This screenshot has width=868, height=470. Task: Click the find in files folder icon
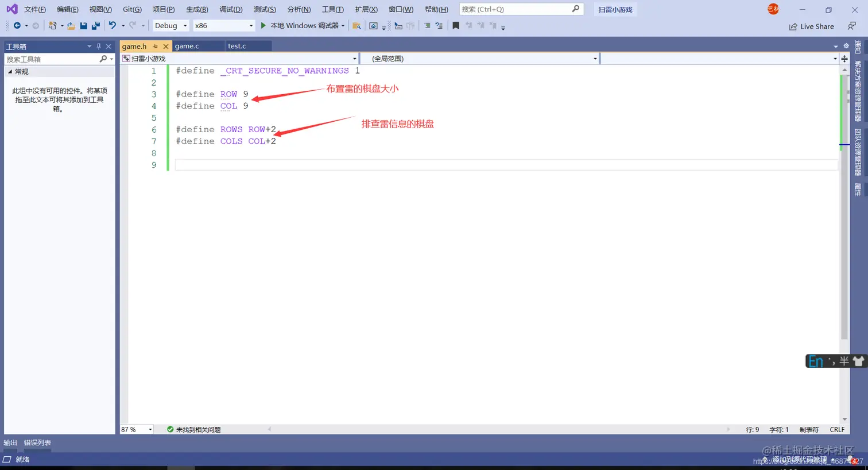pos(356,25)
